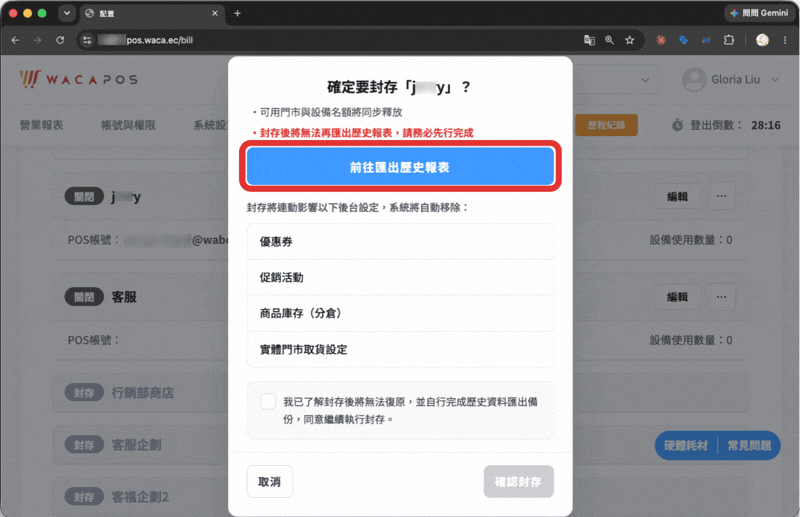The height and width of the screenshot is (517, 800).
Task: Open the Chrome profile avatar
Action: coord(762,40)
